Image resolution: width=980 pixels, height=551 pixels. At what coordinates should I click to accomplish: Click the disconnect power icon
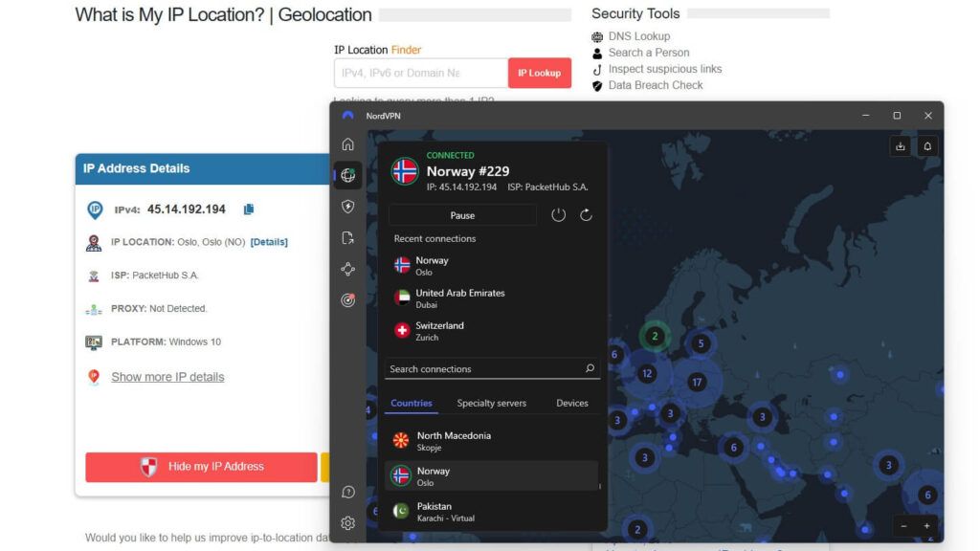pyautogui.click(x=558, y=215)
